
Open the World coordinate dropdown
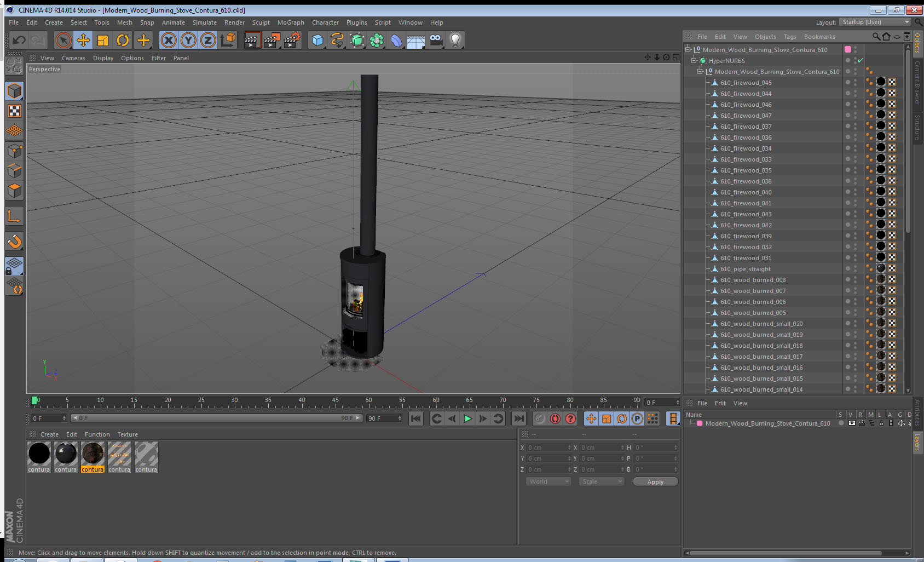(548, 481)
